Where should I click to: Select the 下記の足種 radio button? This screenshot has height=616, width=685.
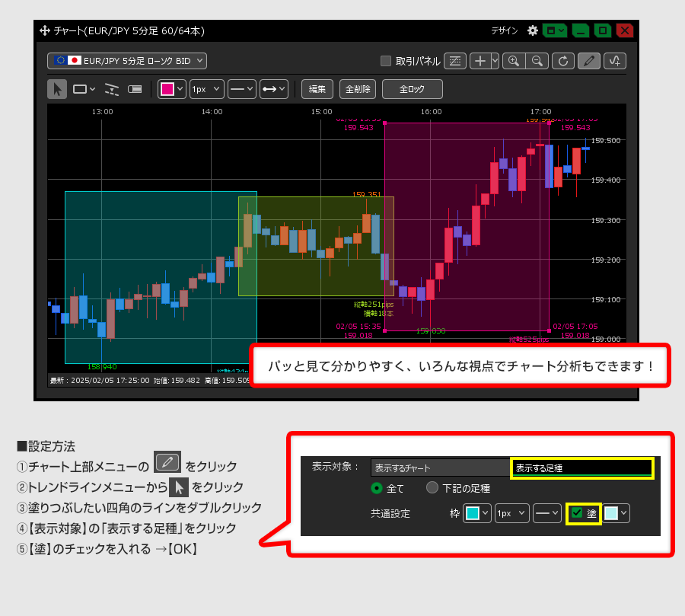432,487
